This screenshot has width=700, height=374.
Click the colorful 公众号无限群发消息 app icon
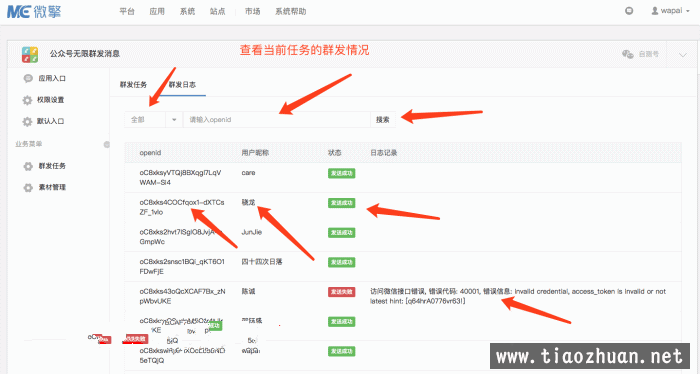(x=30, y=54)
